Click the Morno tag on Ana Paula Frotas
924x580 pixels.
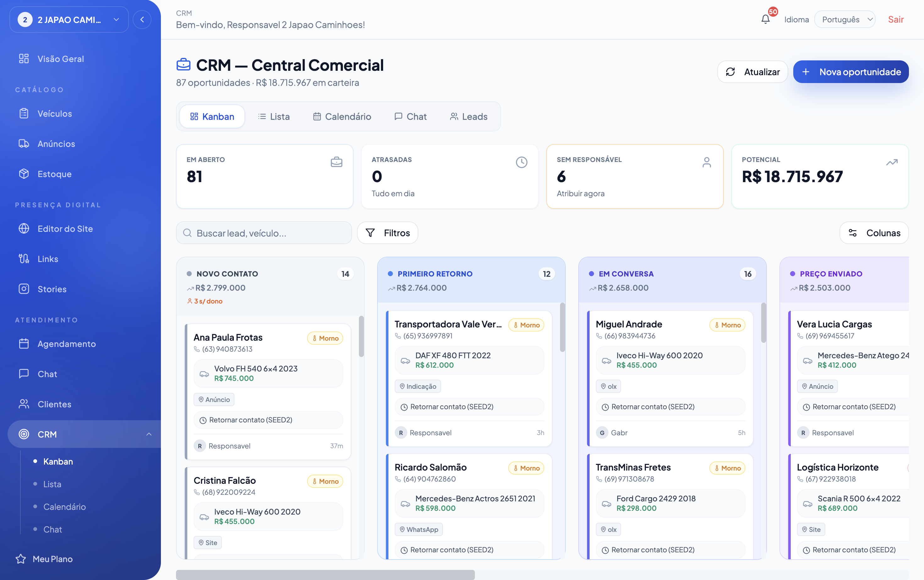pos(325,338)
